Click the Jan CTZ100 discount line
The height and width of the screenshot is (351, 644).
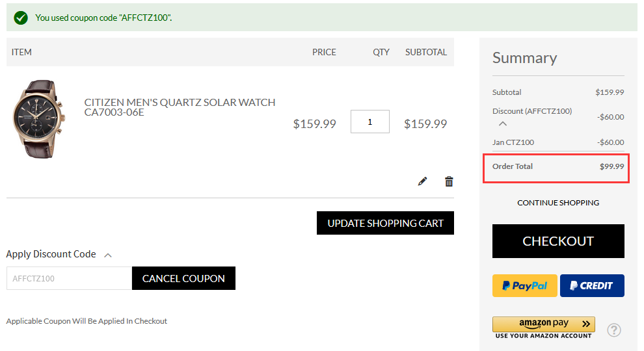pyautogui.click(x=557, y=142)
